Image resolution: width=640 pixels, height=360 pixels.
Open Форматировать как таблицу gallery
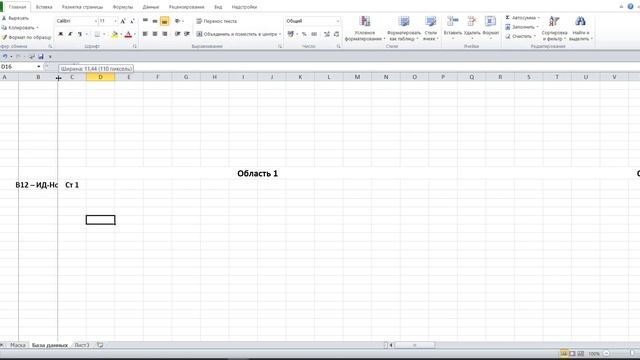[x=404, y=28]
